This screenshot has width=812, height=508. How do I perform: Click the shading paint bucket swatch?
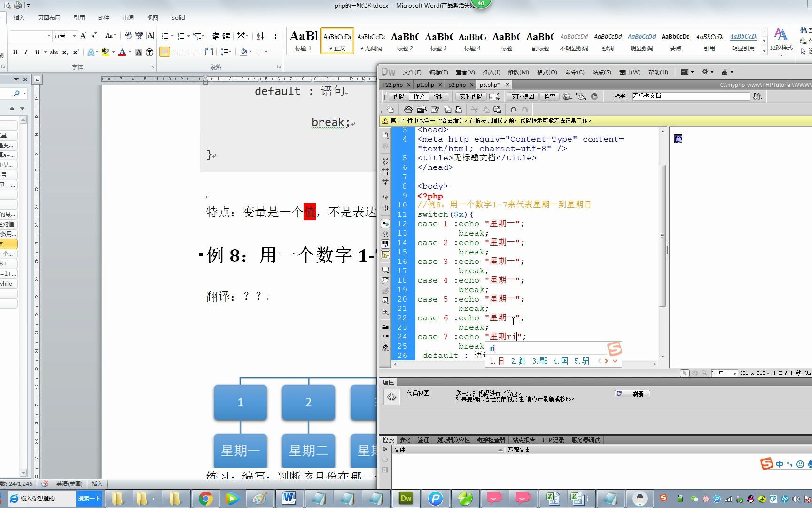click(243, 52)
